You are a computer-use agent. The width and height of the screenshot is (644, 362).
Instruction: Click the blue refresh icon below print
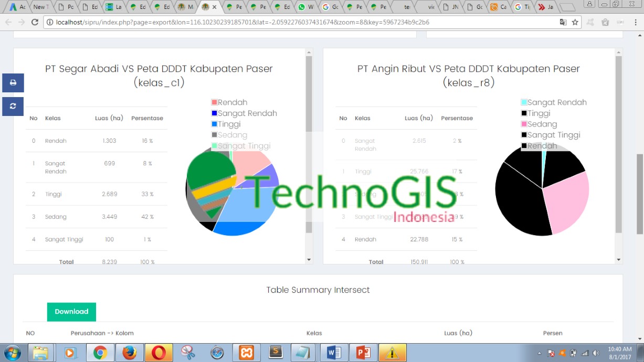tap(13, 106)
